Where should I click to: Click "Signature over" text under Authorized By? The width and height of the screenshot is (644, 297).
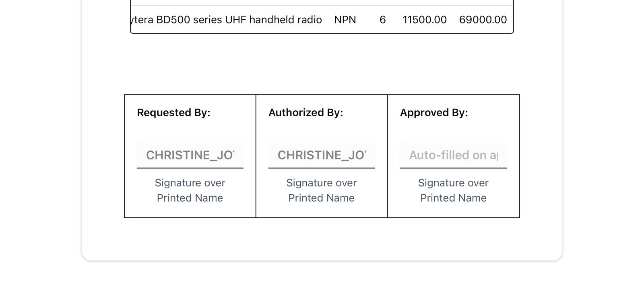pos(322,183)
